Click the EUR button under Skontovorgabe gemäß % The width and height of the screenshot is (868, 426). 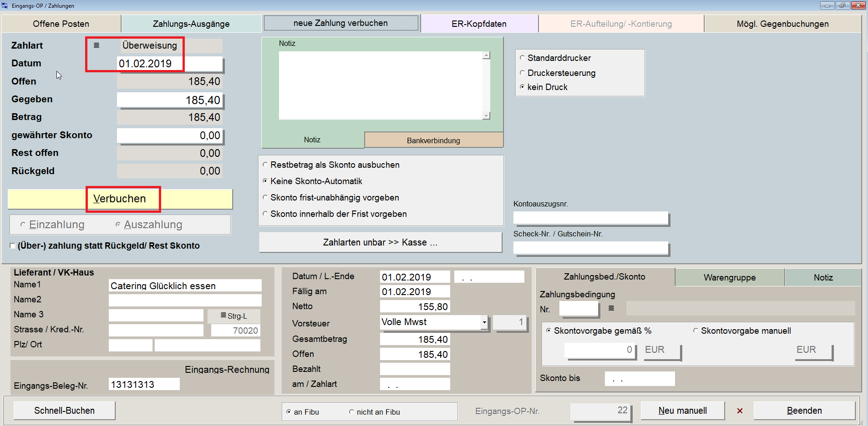663,351
